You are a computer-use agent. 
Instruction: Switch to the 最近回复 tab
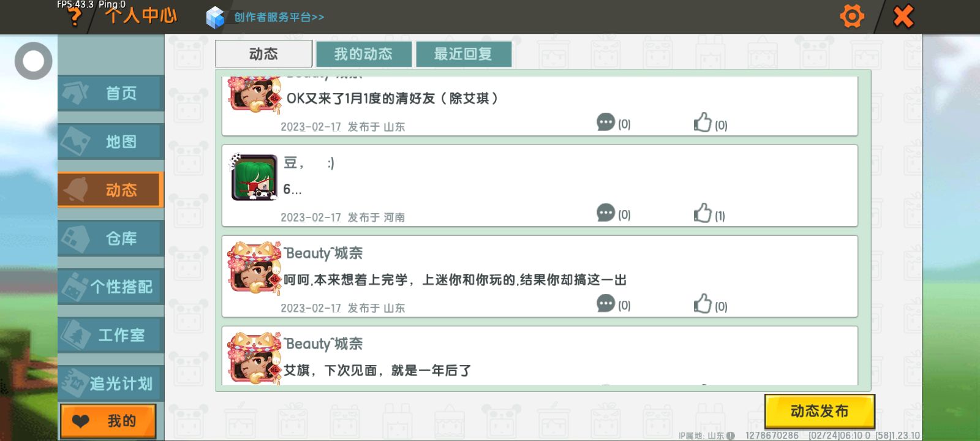pyautogui.click(x=463, y=54)
